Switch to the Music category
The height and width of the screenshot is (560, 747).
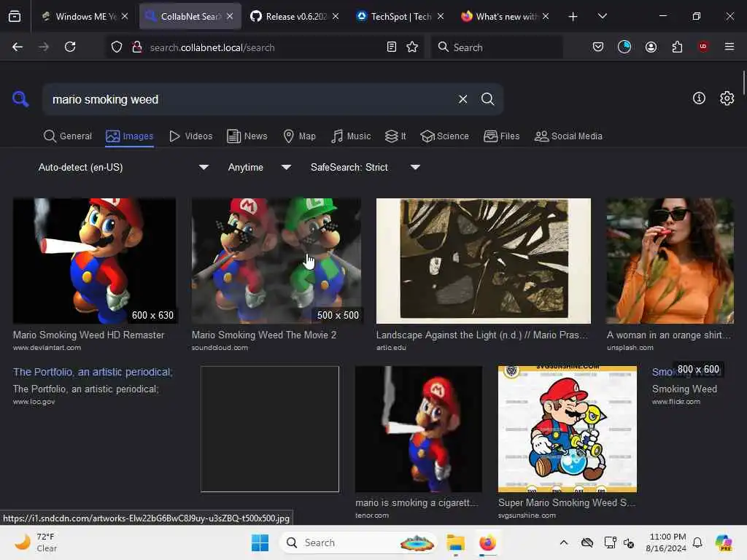351,136
